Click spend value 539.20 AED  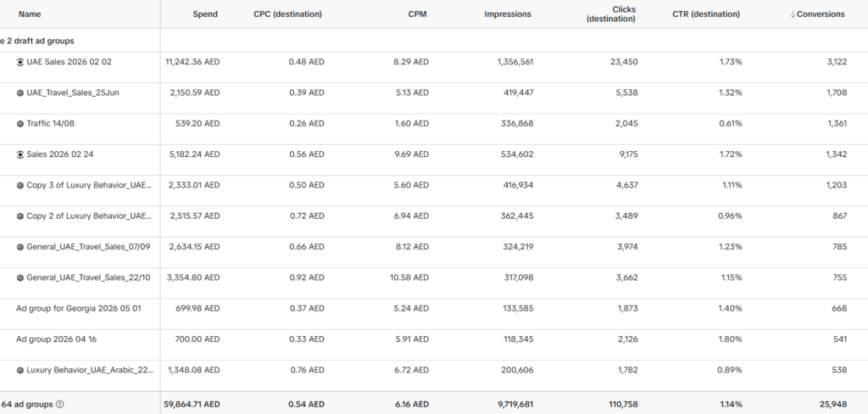[197, 124]
